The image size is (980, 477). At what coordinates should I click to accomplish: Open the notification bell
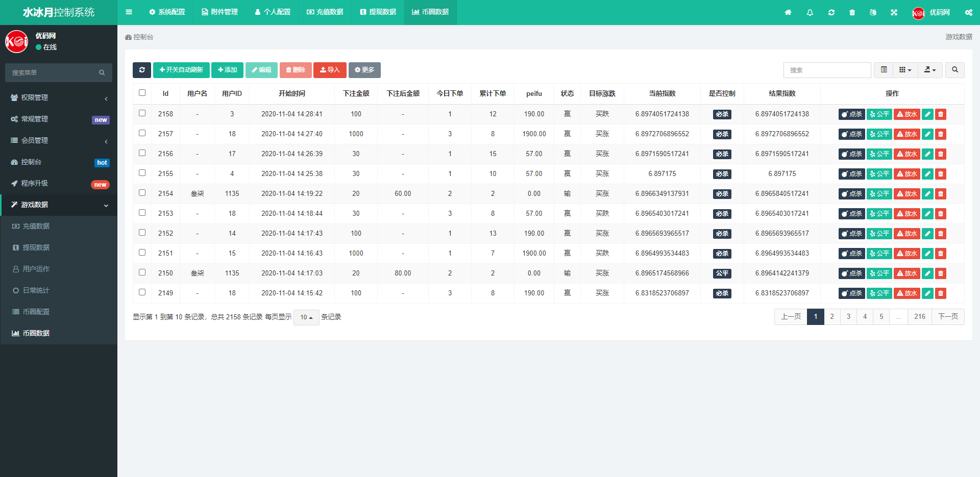pyautogui.click(x=810, y=12)
